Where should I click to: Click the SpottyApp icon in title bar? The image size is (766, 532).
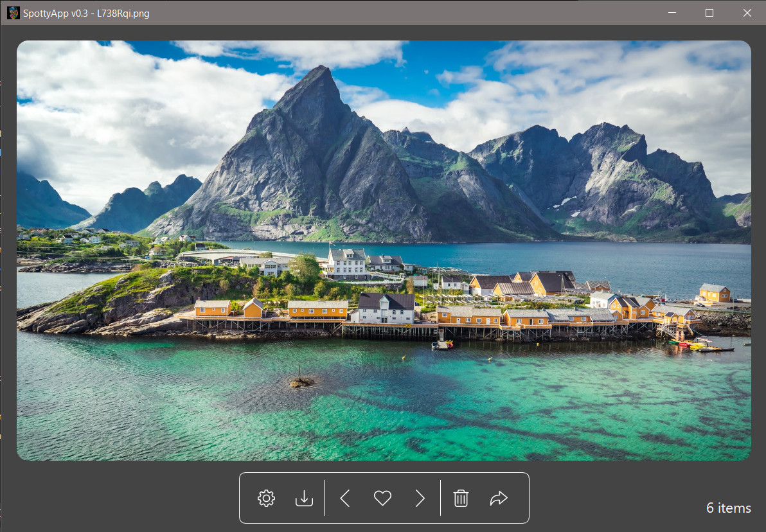13,13
